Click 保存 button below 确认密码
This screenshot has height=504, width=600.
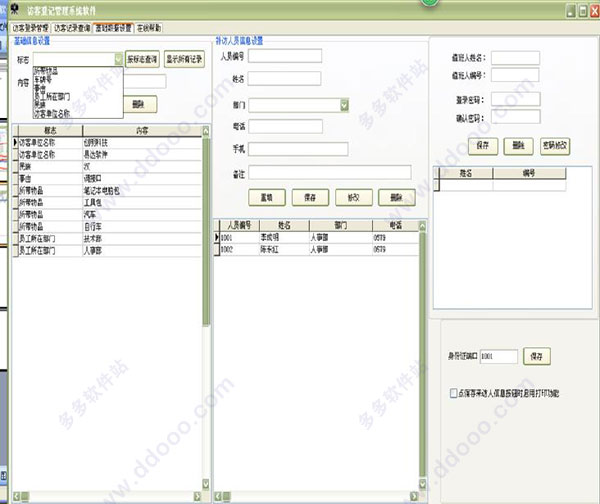[x=483, y=146]
